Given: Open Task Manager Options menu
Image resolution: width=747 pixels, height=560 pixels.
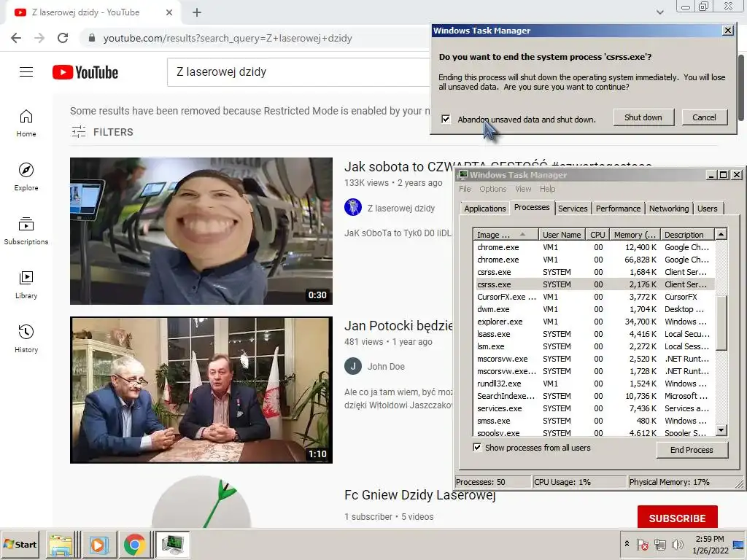Looking at the screenshot, I should click(x=493, y=189).
